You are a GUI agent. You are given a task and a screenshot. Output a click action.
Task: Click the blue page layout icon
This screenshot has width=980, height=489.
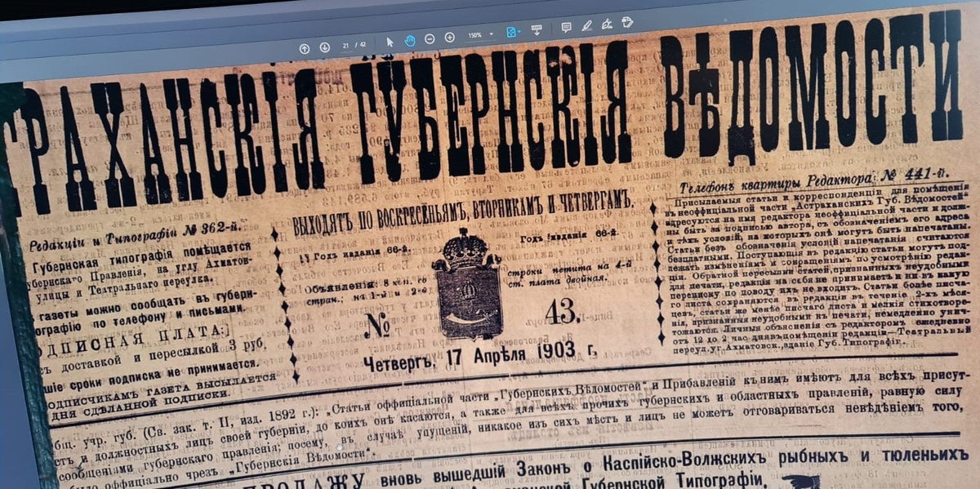[510, 32]
